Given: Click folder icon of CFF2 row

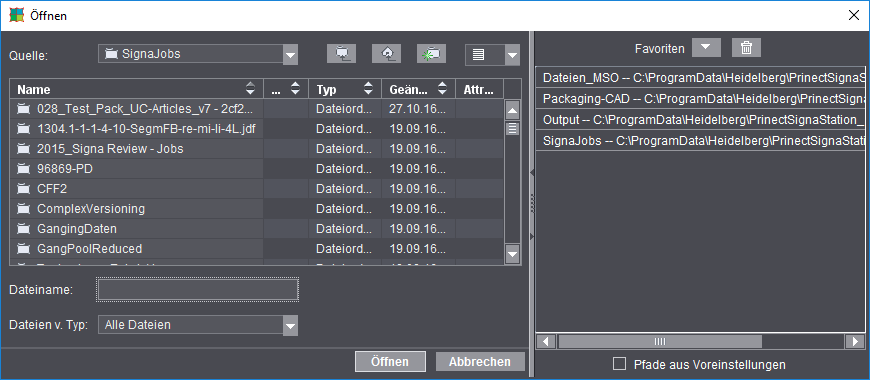Looking at the screenshot, I should [23, 189].
